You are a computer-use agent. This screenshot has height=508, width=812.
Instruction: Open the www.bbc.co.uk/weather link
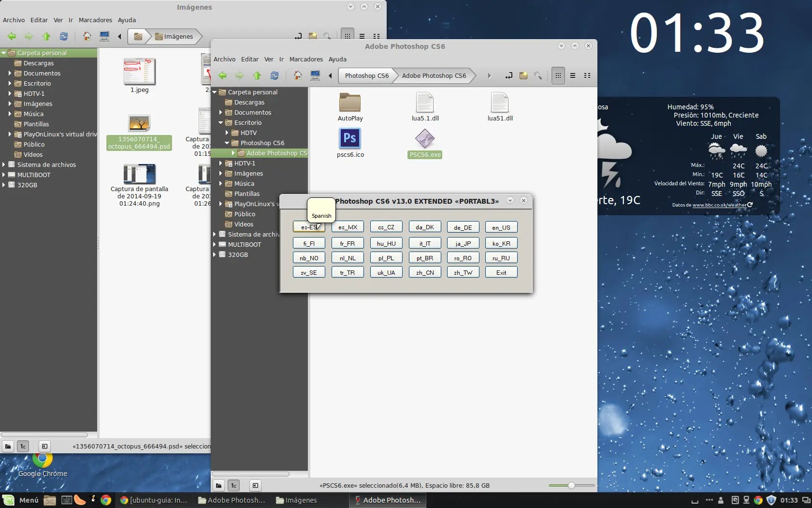[719, 205]
